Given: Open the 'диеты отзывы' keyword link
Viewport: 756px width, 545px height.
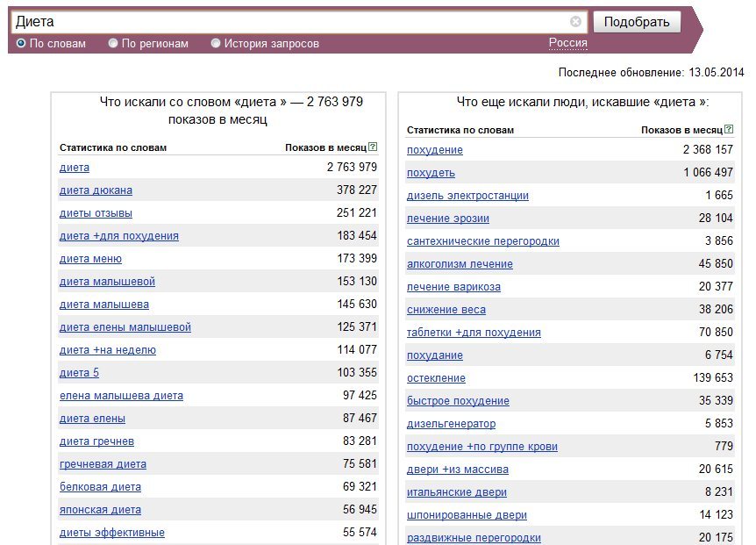Looking at the screenshot, I should [96, 213].
